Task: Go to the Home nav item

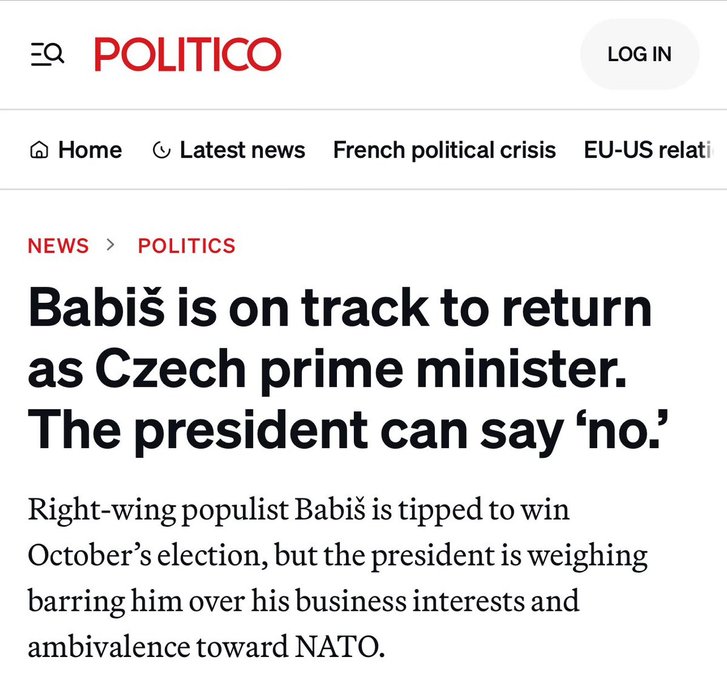Action: coord(89,150)
